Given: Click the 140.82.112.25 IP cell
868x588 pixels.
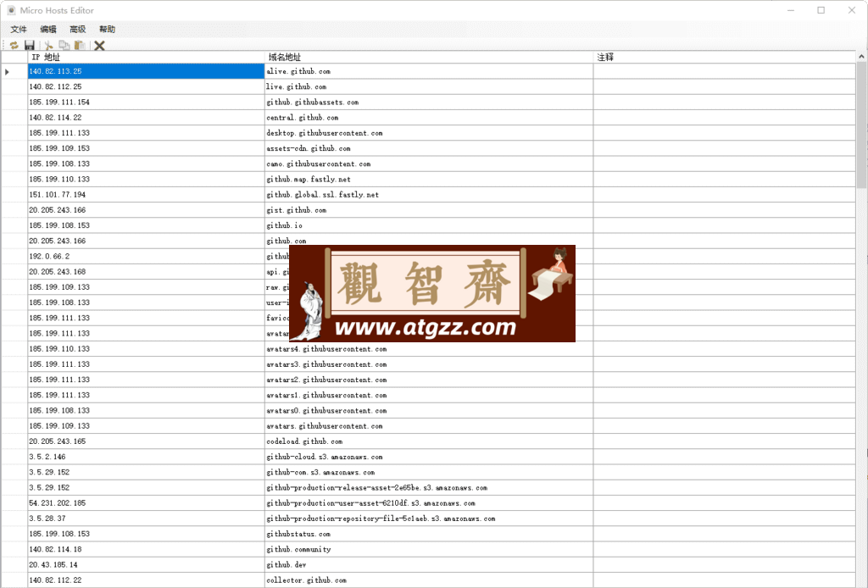Looking at the screenshot, I should point(146,87).
